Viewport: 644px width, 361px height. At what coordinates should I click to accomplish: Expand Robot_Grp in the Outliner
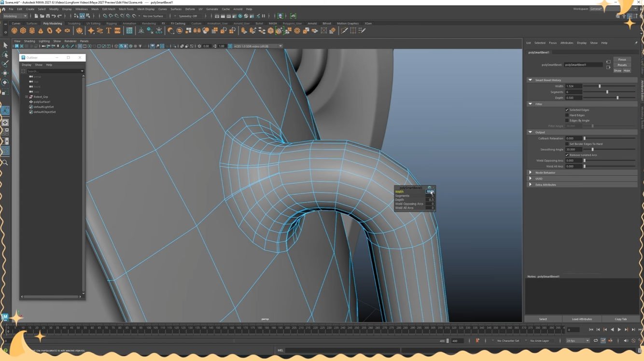tap(27, 97)
